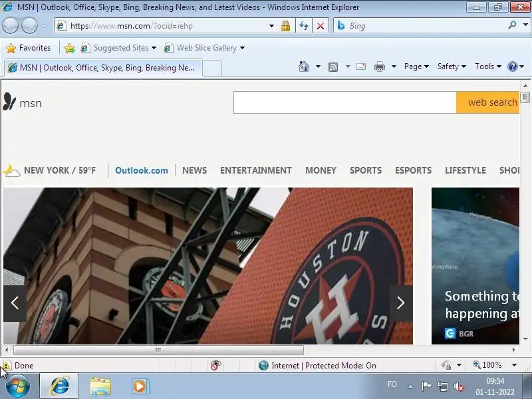Click the magnifier search icon
This screenshot has height=399, width=532.
click(x=512, y=25)
